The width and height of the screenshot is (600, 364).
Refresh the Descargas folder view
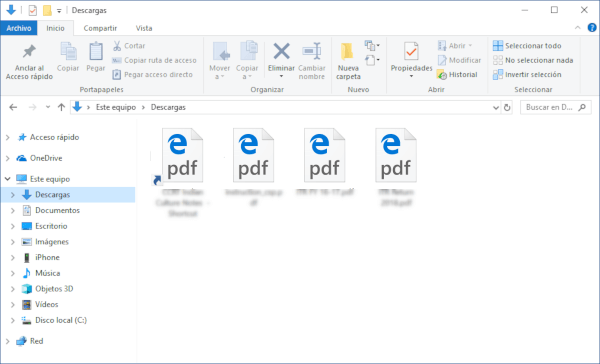507,108
